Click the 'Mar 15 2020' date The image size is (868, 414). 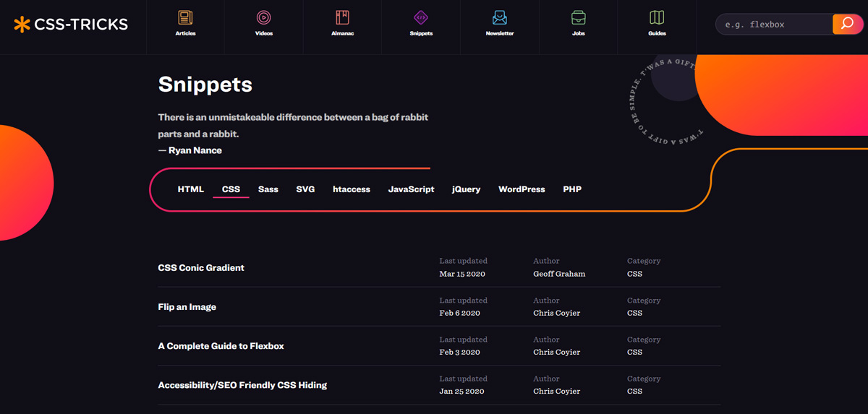(x=462, y=275)
